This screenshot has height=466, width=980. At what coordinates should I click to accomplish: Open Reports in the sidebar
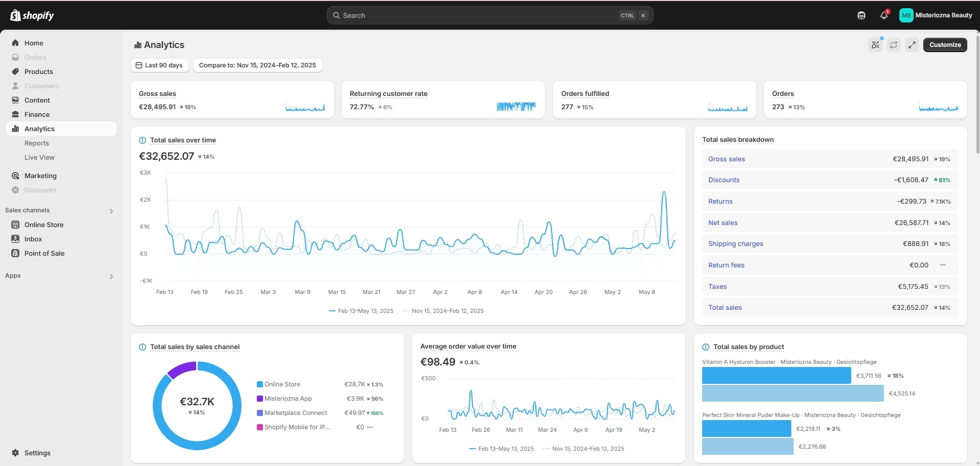tap(37, 143)
